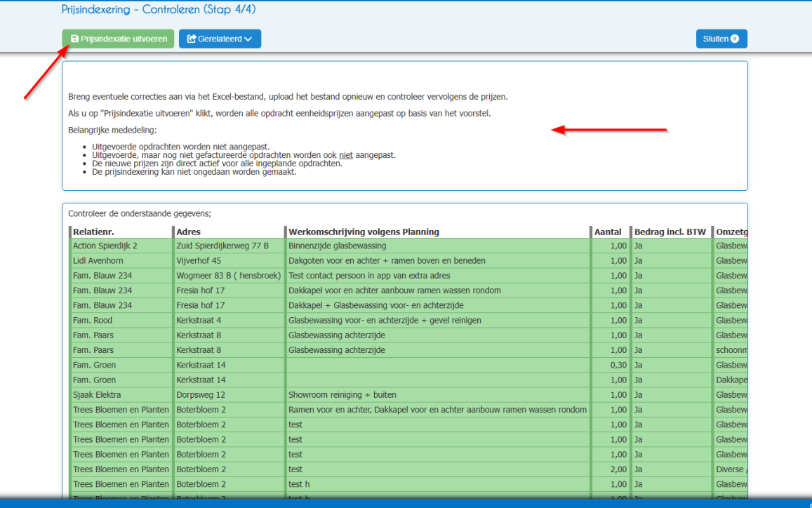Click the Dorpsweg 12 address cell

(x=228, y=395)
